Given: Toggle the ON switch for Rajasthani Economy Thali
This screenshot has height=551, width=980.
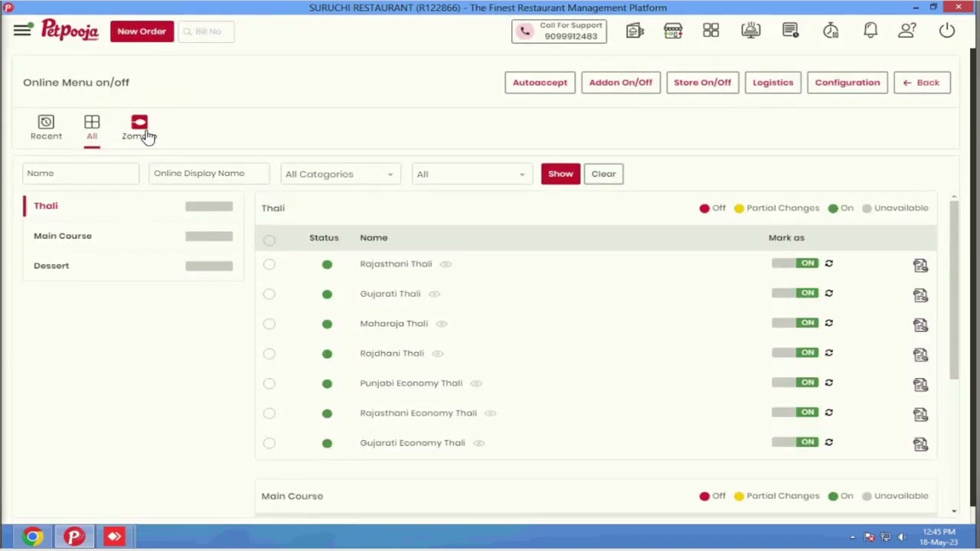Looking at the screenshot, I should tap(795, 412).
